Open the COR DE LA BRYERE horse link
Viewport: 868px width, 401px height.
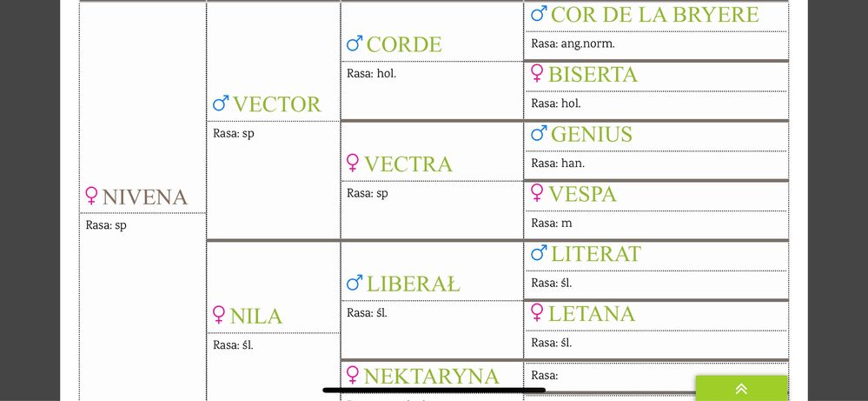(x=654, y=15)
